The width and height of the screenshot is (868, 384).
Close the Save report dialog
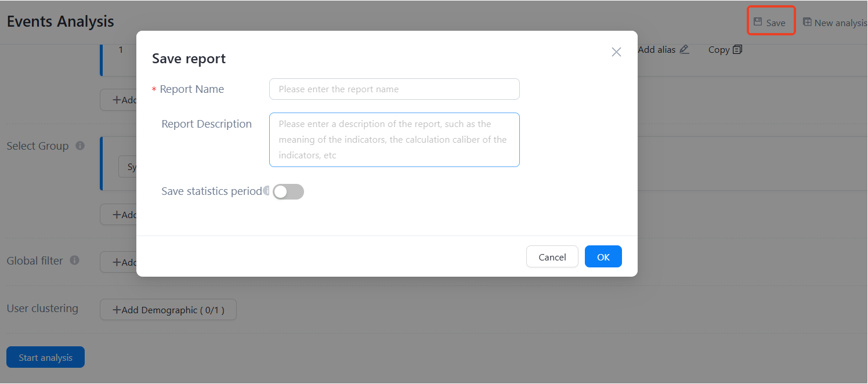(x=616, y=52)
